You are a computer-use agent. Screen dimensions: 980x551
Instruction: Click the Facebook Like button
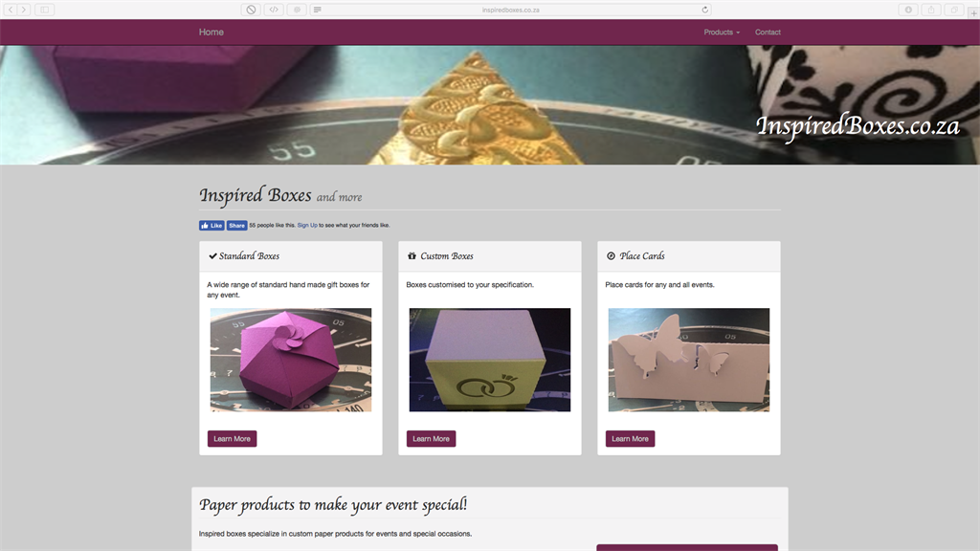(212, 226)
